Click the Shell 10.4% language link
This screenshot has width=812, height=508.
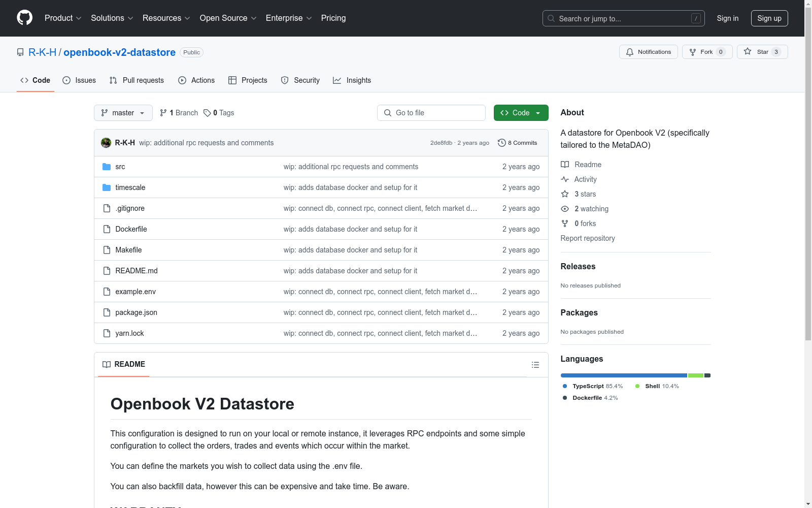tap(657, 386)
